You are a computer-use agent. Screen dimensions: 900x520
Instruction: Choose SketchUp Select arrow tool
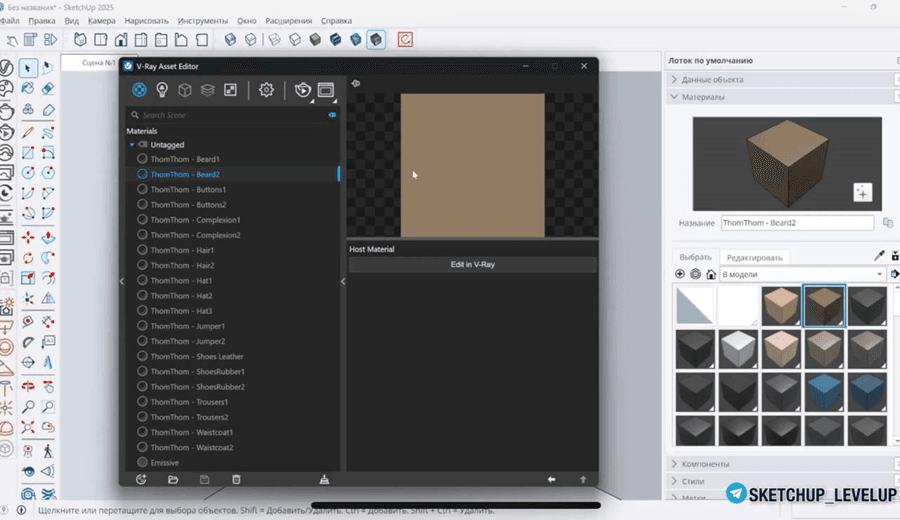coord(28,68)
